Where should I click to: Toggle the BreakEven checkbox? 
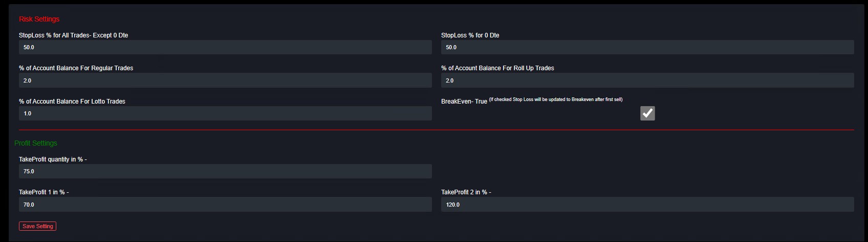647,113
